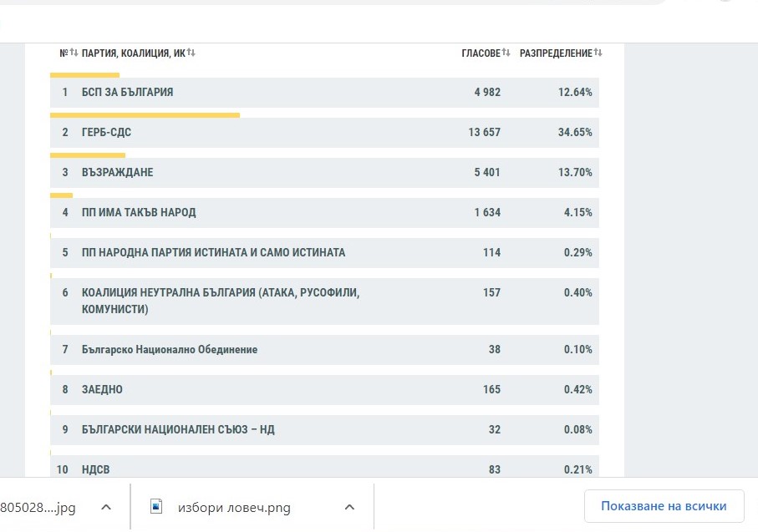This screenshot has height=532, width=758.
Task: Click the 12.64% distribution value
Action: click(575, 93)
